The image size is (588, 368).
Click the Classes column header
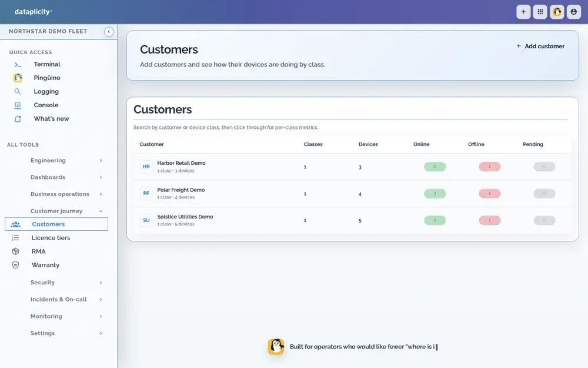tap(313, 144)
